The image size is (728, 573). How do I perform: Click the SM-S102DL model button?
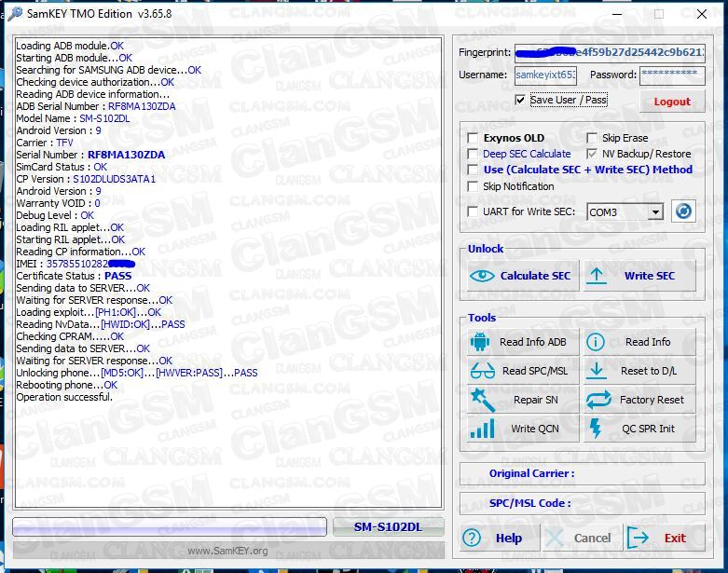(x=388, y=527)
